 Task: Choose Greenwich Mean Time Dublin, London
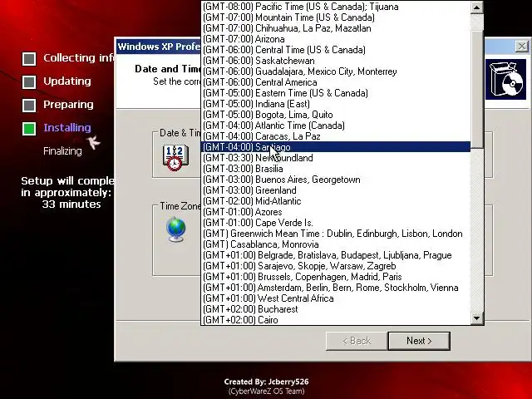pyautogui.click(x=336, y=234)
